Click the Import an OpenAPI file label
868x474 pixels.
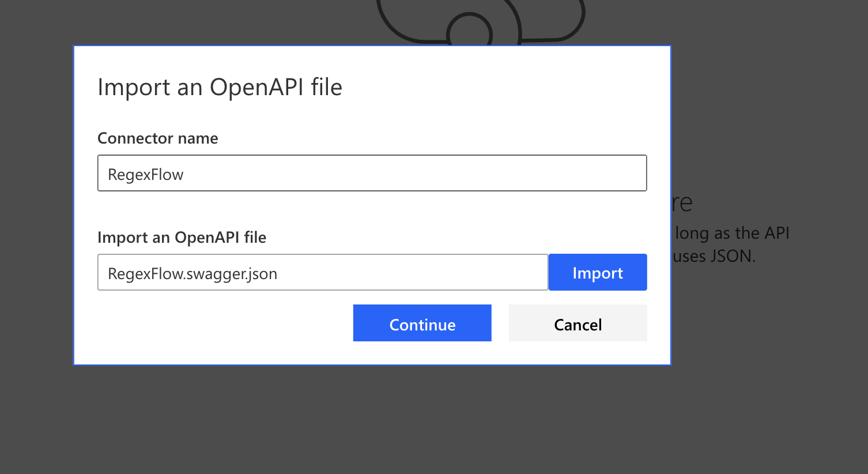[182, 237]
